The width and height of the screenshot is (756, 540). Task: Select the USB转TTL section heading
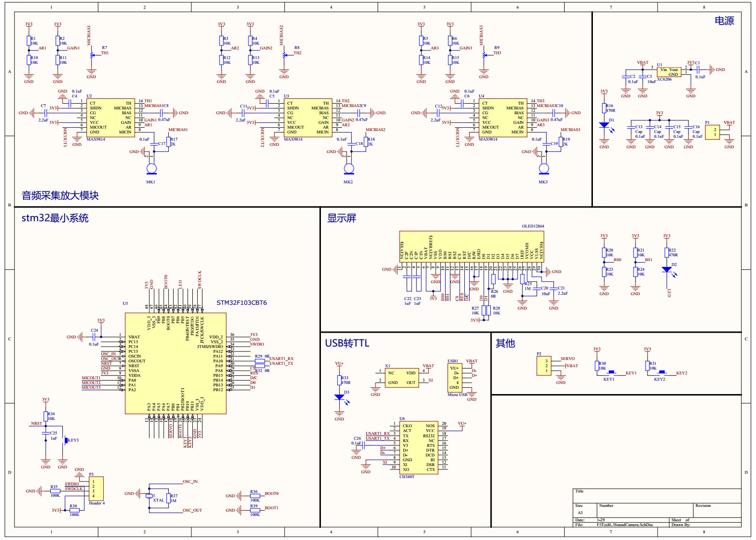coord(347,343)
